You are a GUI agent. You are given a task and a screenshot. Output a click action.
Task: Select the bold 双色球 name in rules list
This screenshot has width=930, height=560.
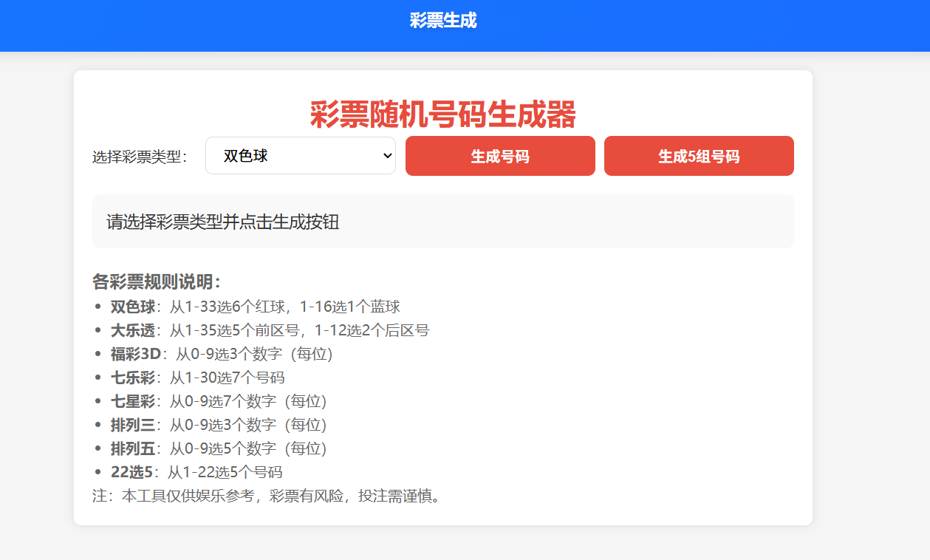click(x=133, y=307)
